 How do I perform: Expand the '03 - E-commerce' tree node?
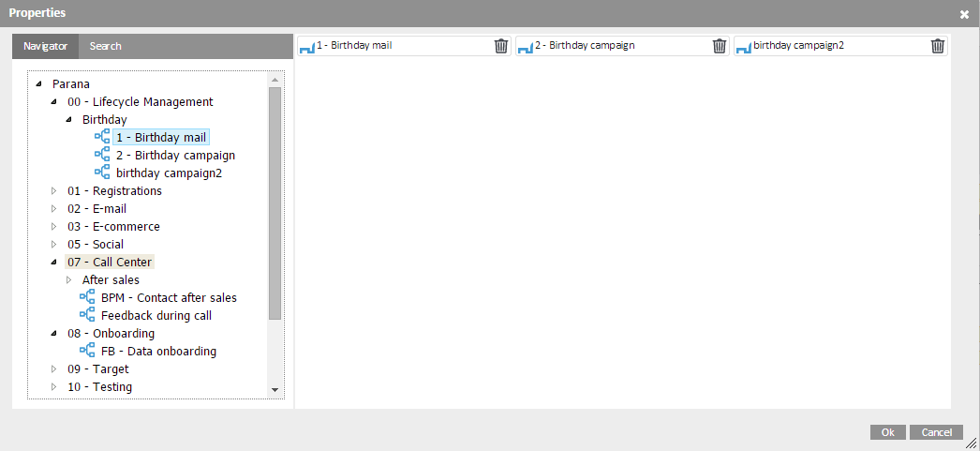[x=54, y=227]
